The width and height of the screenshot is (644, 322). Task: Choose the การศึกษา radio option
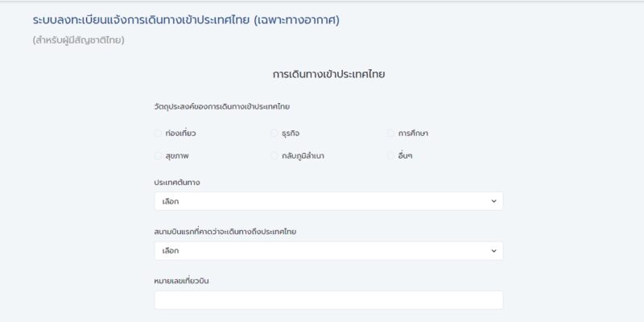(x=390, y=133)
